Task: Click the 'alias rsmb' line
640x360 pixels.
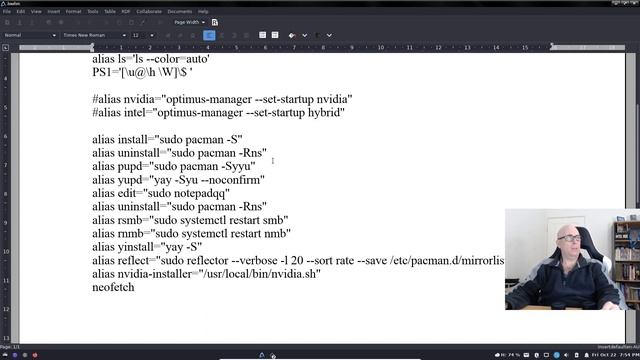Action: pyautogui.click(x=190, y=220)
